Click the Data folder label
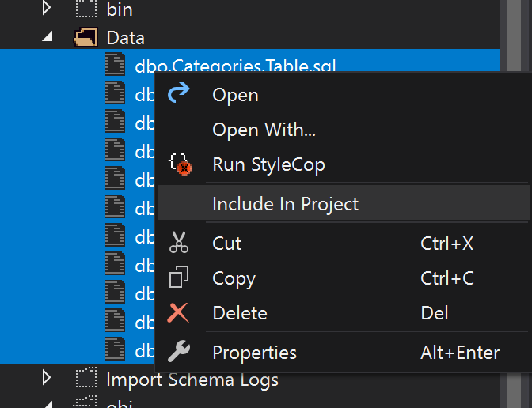This screenshot has width=532, height=408. [125, 37]
